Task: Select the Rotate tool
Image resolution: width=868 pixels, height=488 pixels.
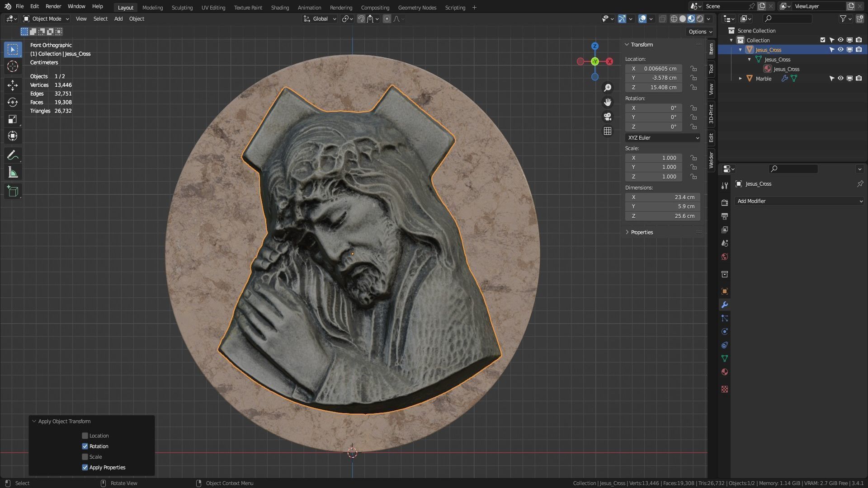Action: coord(13,103)
